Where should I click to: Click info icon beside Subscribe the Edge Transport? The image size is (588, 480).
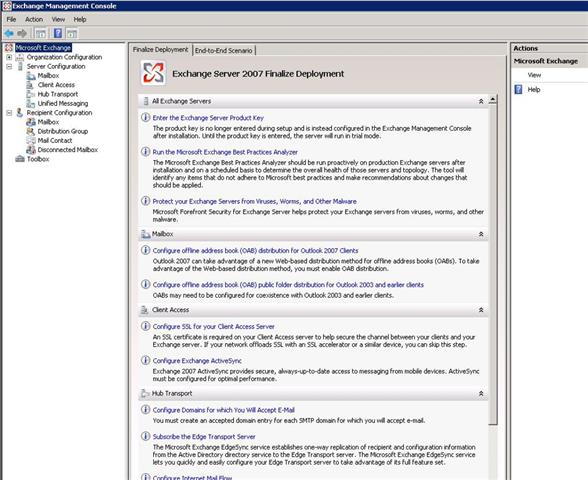point(146,436)
